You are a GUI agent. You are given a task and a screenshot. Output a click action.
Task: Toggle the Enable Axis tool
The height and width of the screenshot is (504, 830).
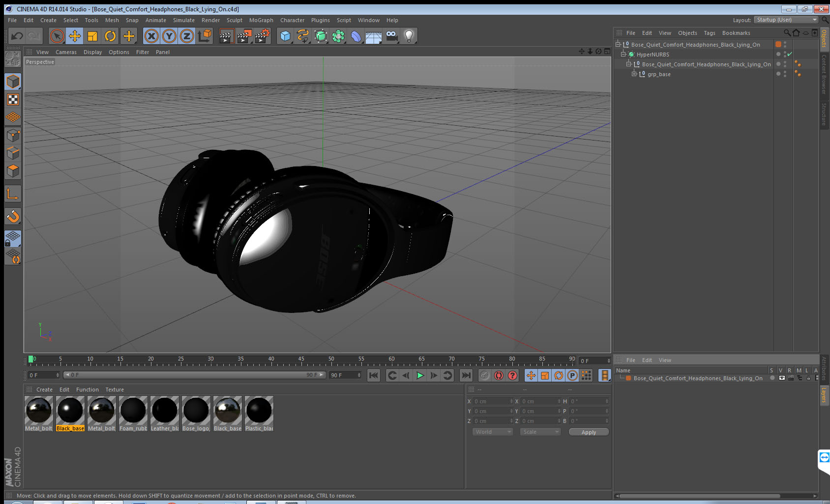13,194
